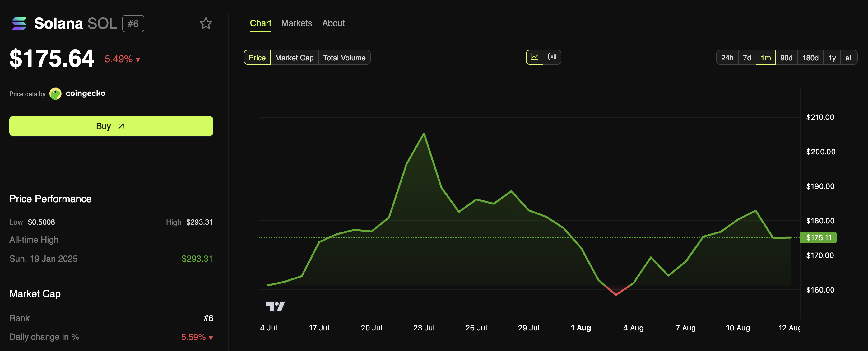The width and height of the screenshot is (868, 351).
Task: Click the arrow icon on Buy button
Action: pyautogui.click(x=121, y=126)
